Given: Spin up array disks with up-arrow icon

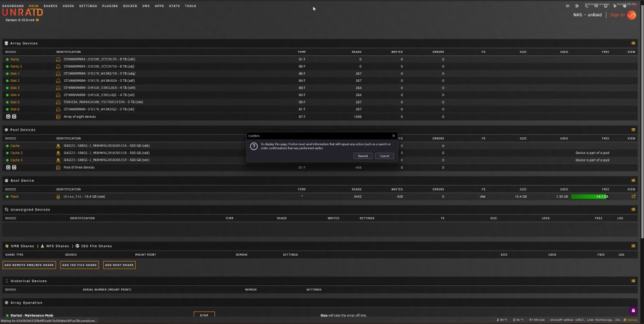Looking at the screenshot, I should click(x=14, y=117).
